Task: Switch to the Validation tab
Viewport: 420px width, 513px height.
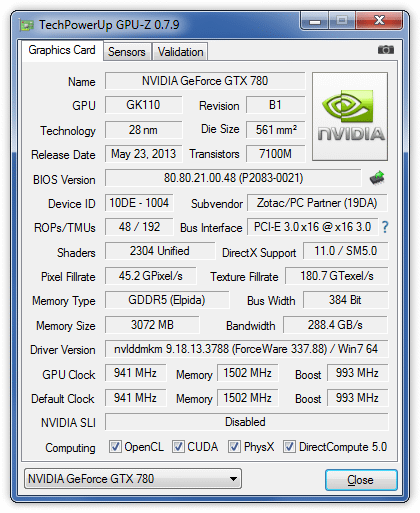Action: pyautogui.click(x=180, y=52)
